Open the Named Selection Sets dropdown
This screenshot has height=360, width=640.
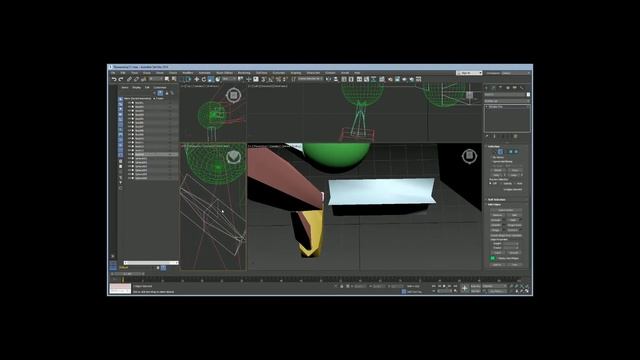[310, 79]
